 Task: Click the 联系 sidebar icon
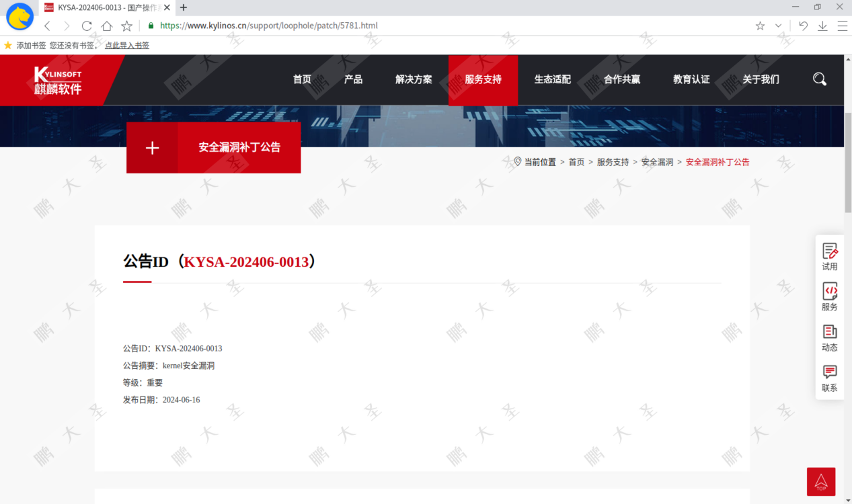(830, 378)
